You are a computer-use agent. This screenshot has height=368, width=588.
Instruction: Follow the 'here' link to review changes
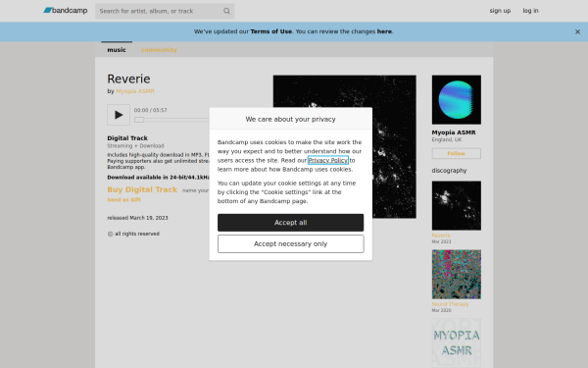pos(384,31)
